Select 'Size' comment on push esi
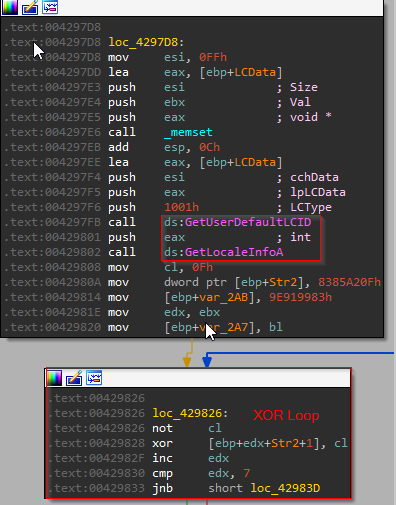 pyautogui.click(x=304, y=87)
